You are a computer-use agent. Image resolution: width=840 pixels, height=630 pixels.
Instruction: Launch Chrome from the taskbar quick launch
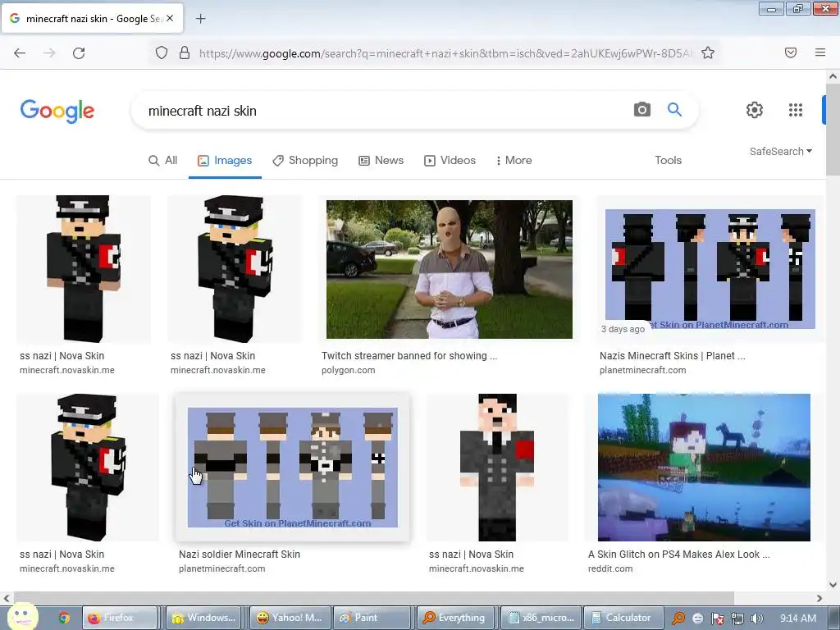[x=64, y=618]
